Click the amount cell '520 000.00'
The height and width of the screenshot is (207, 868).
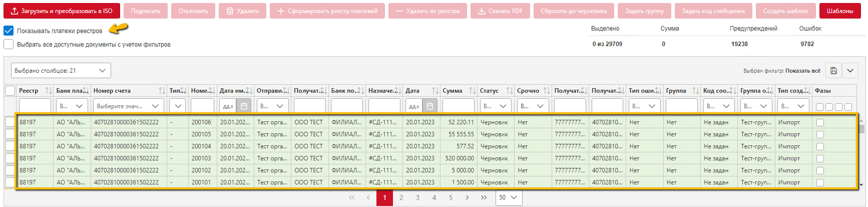coord(460,158)
